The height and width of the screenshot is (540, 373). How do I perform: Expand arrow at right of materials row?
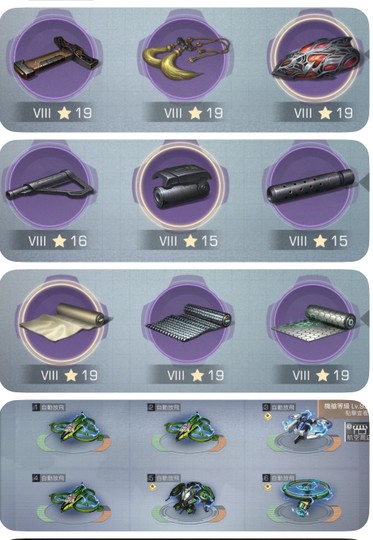coord(364,319)
